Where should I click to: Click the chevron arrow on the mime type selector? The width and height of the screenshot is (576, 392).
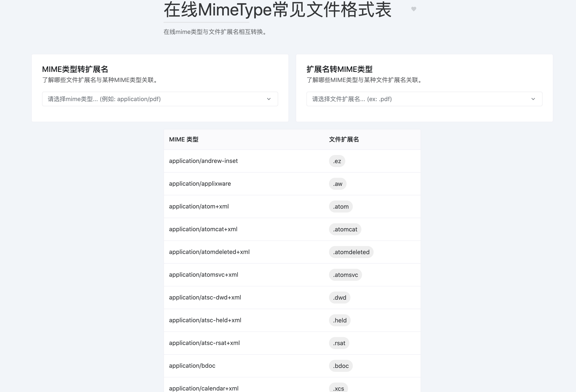(x=269, y=99)
